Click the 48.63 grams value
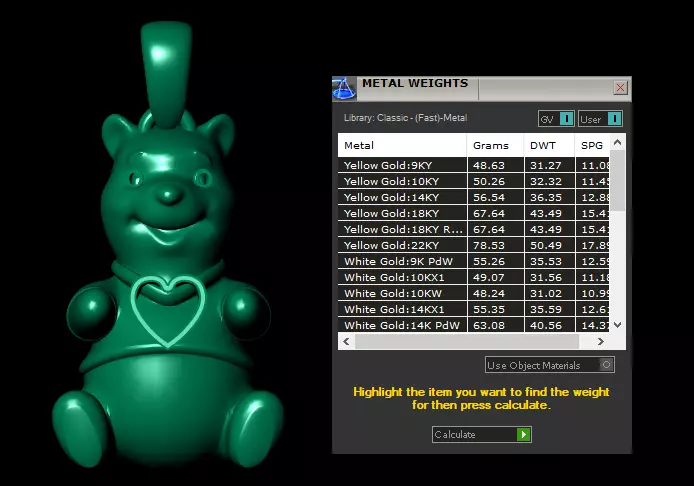This screenshot has width=694, height=486. 489,165
